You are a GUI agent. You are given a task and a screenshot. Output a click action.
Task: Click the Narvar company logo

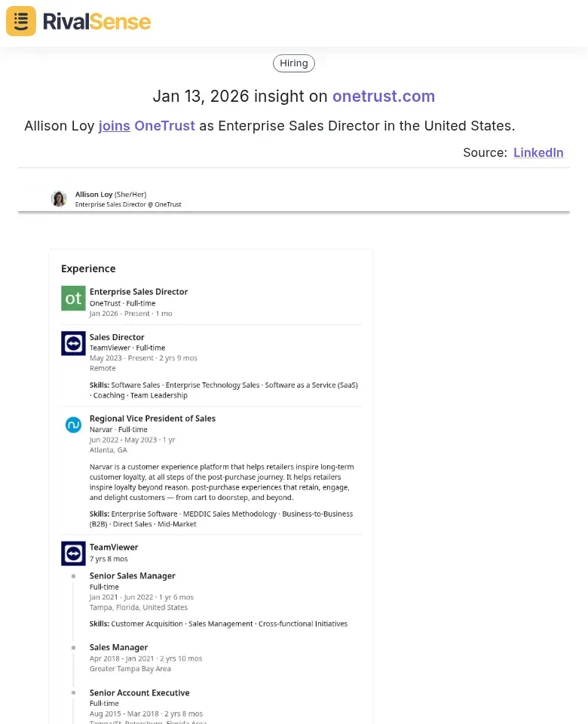coord(73,425)
